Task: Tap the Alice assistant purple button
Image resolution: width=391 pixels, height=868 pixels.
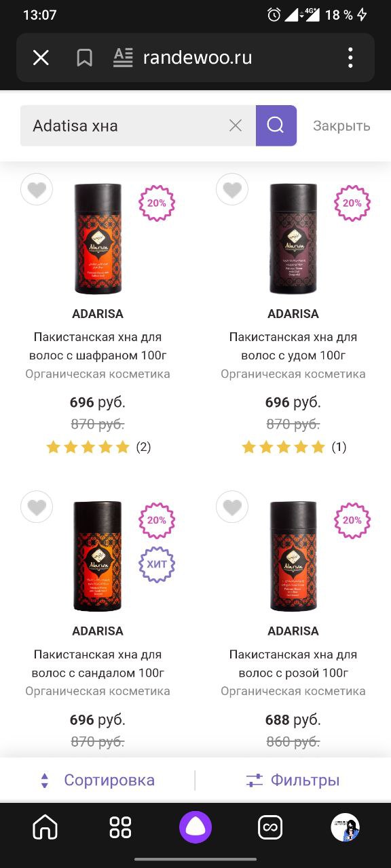Action: coord(195,827)
